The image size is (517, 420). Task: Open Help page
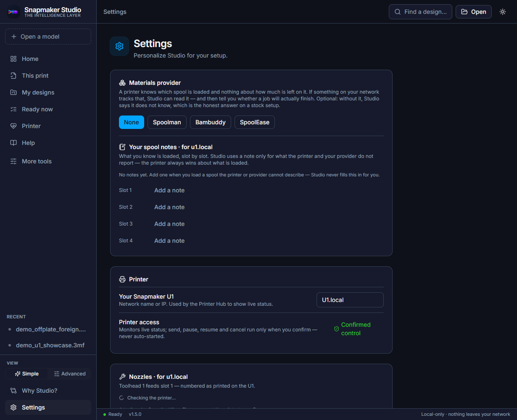coord(48,143)
